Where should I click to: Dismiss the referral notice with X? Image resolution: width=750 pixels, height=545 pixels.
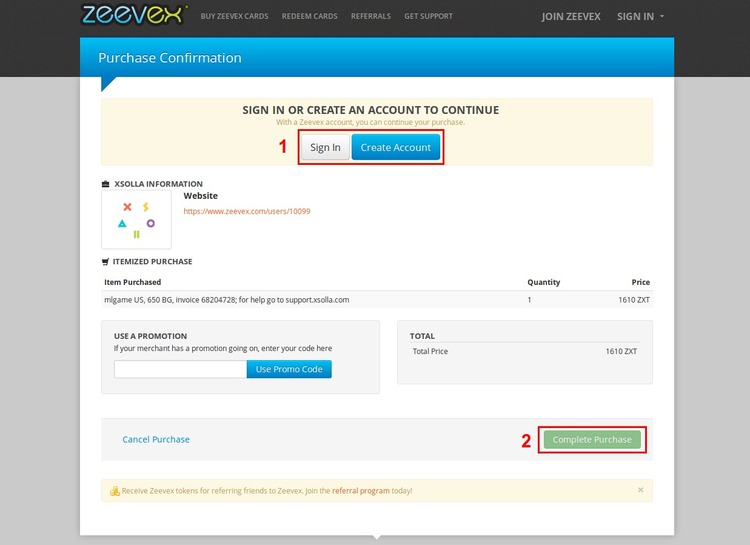pyautogui.click(x=640, y=490)
